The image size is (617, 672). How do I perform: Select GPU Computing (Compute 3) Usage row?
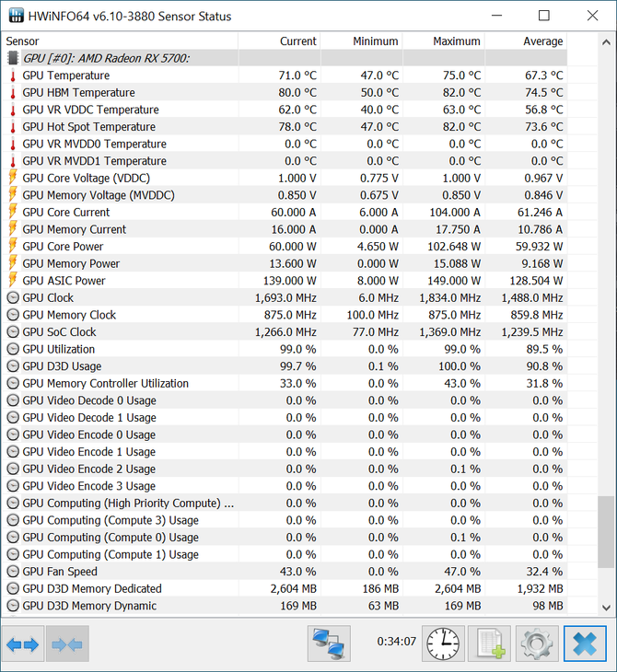coord(285,520)
